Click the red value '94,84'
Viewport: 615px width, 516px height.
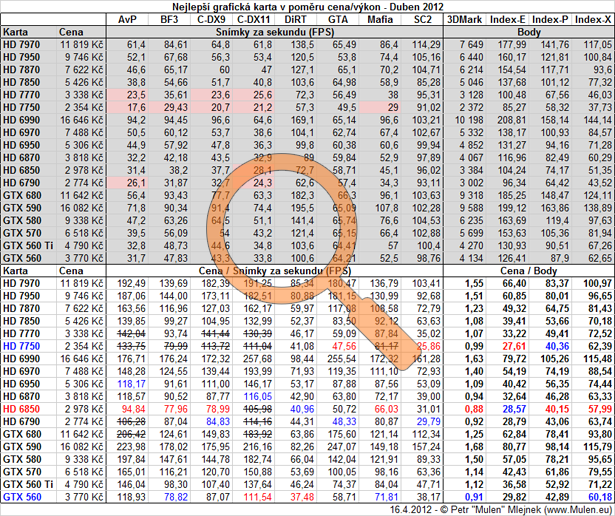[133, 409]
